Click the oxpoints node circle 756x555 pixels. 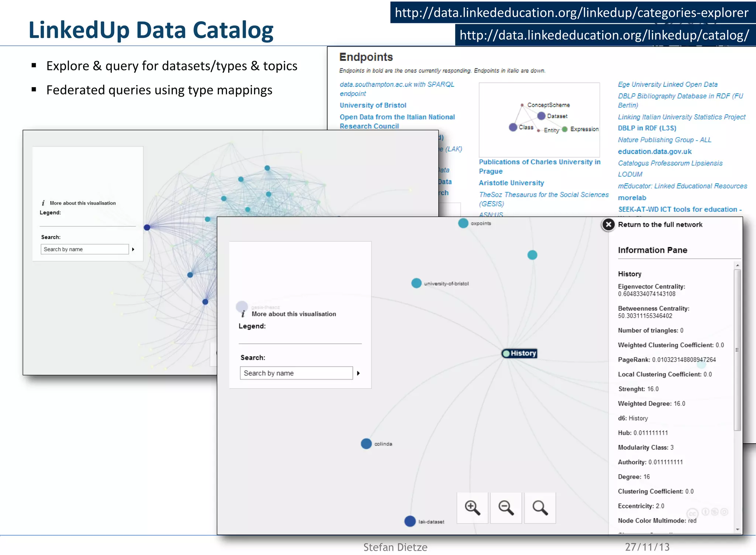click(463, 223)
